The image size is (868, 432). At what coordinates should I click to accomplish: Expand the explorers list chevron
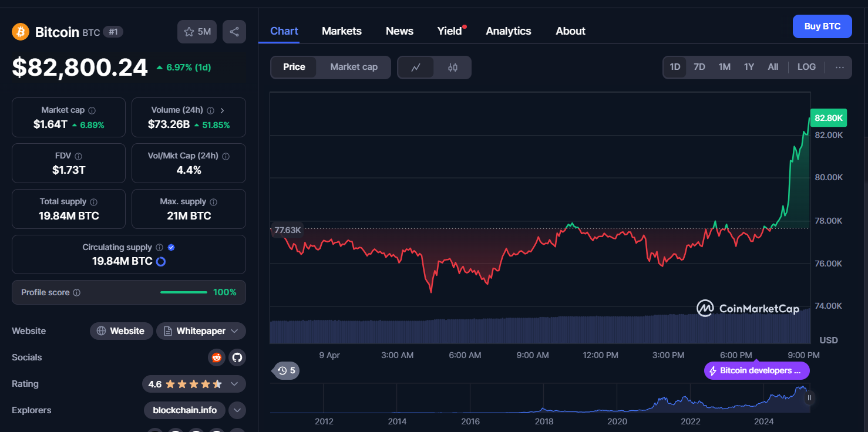tap(237, 410)
